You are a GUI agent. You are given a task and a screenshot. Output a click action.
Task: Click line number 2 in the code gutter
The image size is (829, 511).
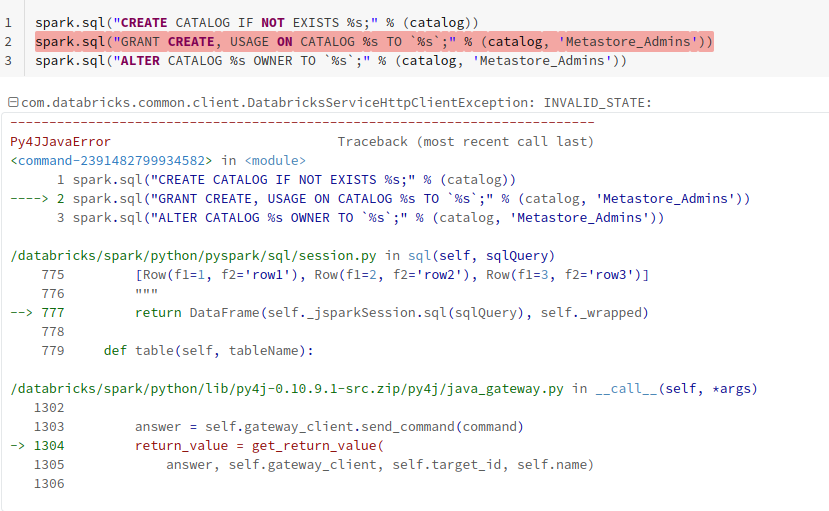8,41
